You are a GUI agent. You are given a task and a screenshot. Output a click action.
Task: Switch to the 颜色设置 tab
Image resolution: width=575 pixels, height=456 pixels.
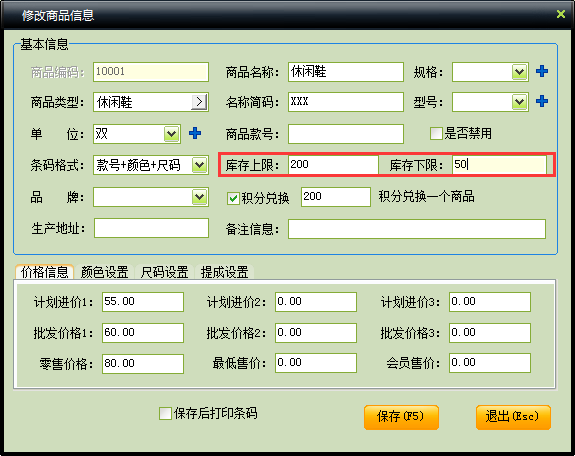click(x=105, y=272)
